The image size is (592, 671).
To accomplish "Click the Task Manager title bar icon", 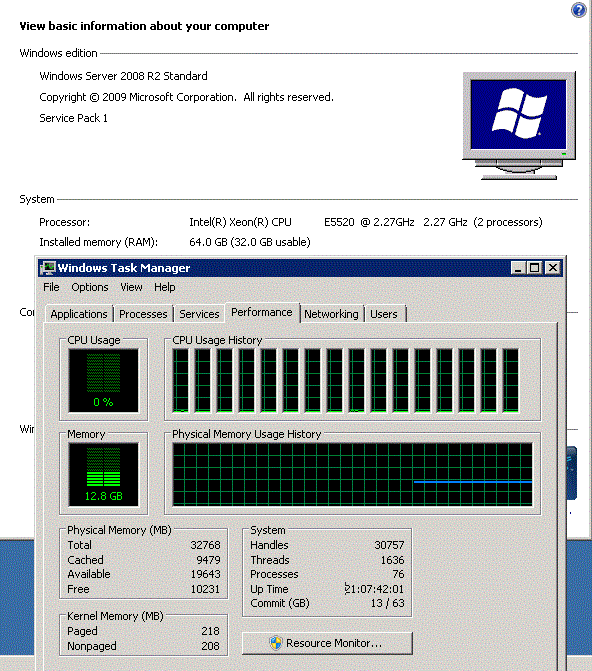I will point(48,268).
